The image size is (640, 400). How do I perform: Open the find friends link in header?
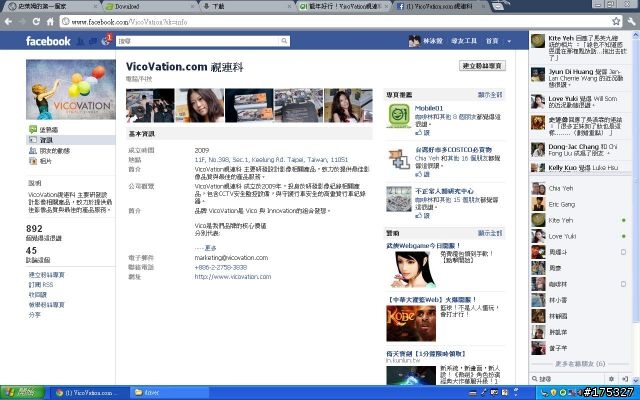(x=464, y=41)
